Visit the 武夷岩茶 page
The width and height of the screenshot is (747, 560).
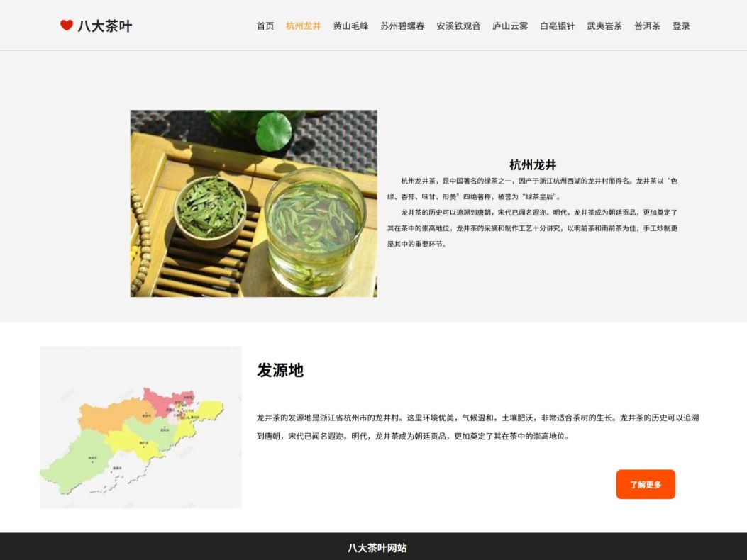pyautogui.click(x=604, y=26)
